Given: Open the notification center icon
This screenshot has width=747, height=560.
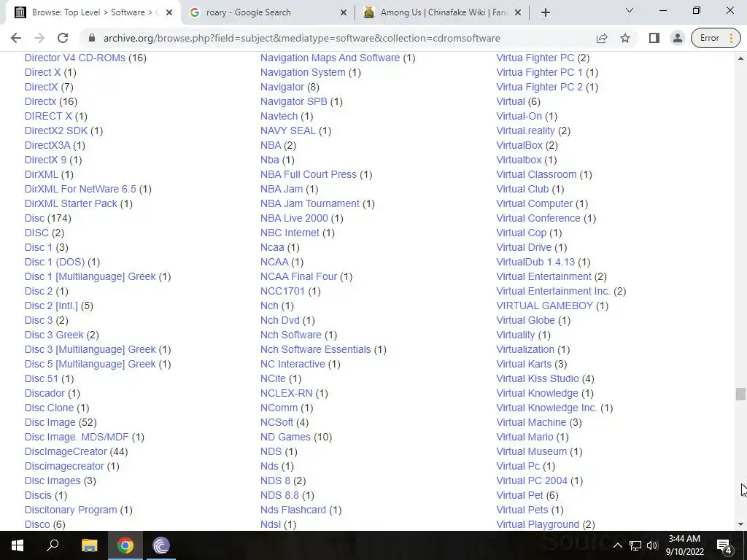Looking at the screenshot, I should [724, 545].
